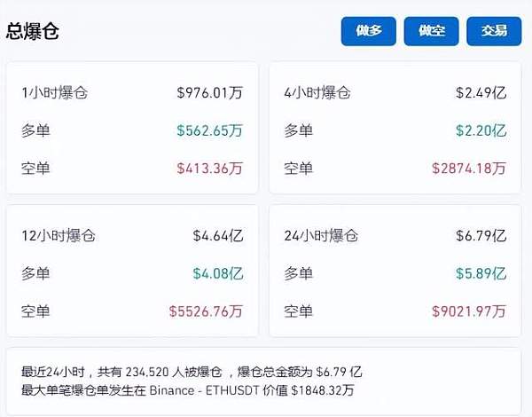The image size is (532, 417).
Task: Select the 24小时爆仓 label
Action: coord(322,236)
